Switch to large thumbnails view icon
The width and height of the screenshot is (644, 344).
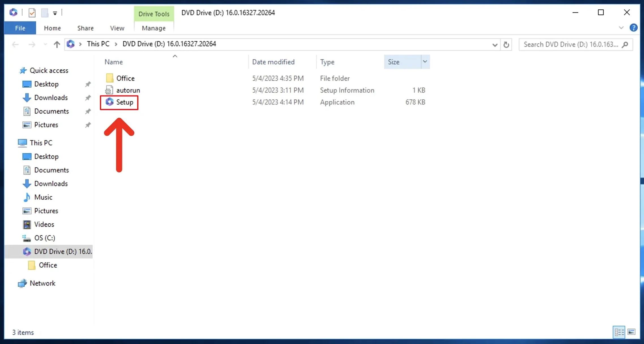coord(631,332)
